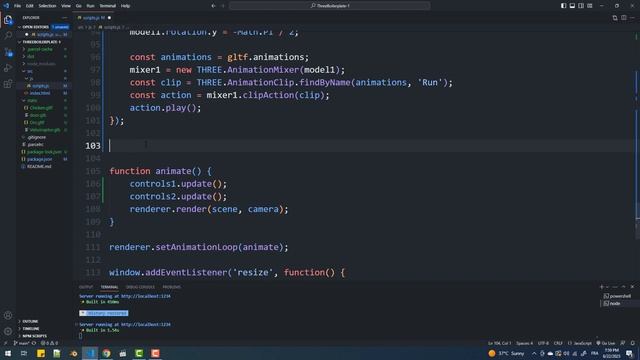Viewport: 640px width, 360px height.
Task: Open the Explorer panel more actions ellipsis
Action: pos(64,18)
